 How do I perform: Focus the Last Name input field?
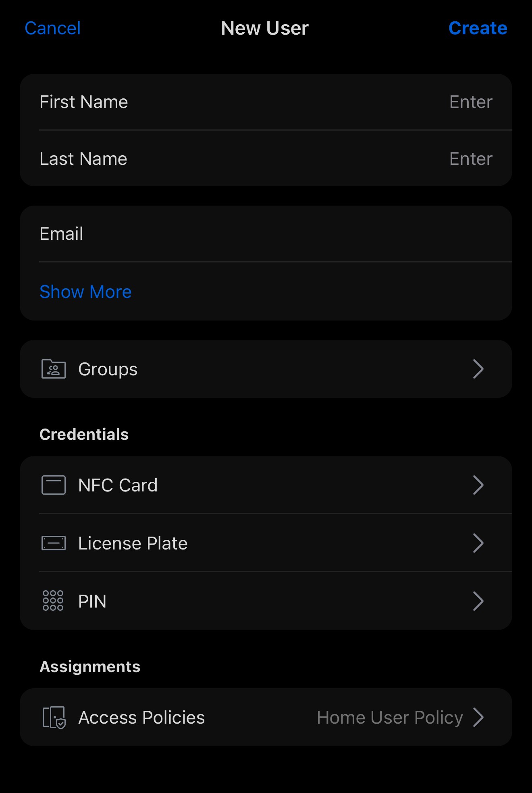click(470, 159)
